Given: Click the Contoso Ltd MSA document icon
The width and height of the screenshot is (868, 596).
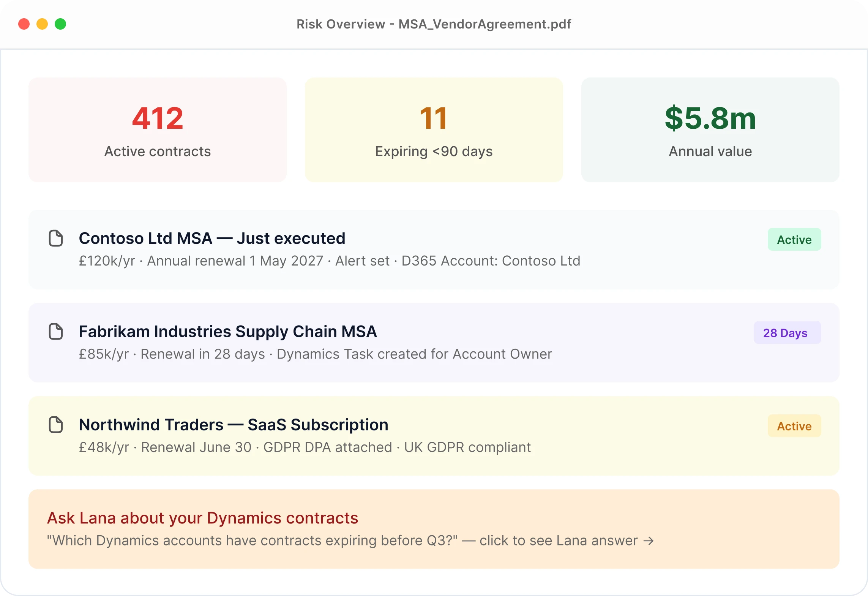Looking at the screenshot, I should [56, 238].
